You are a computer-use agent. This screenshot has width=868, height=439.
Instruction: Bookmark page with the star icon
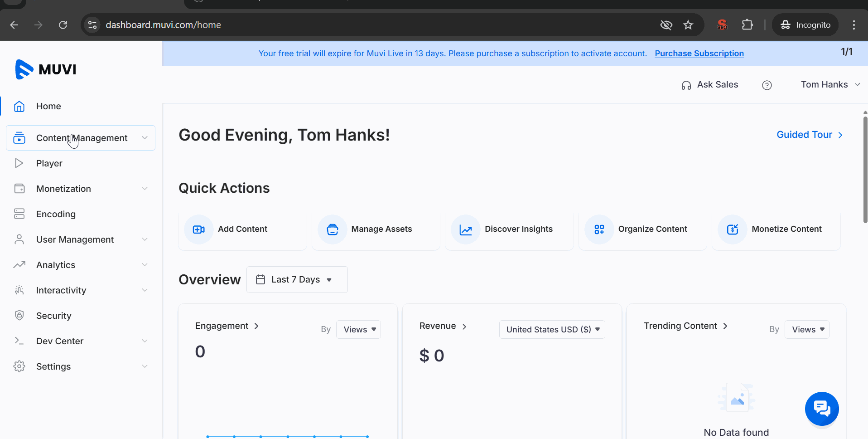(688, 25)
